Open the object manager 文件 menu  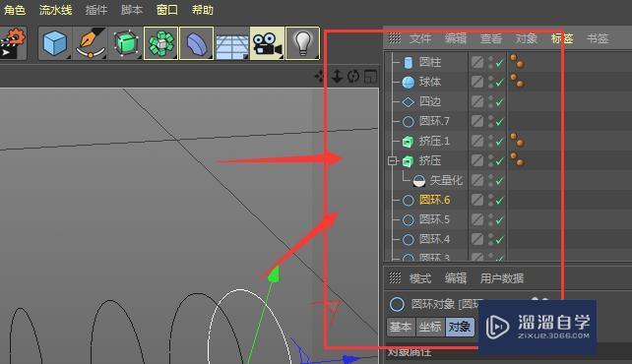[420, 38]
